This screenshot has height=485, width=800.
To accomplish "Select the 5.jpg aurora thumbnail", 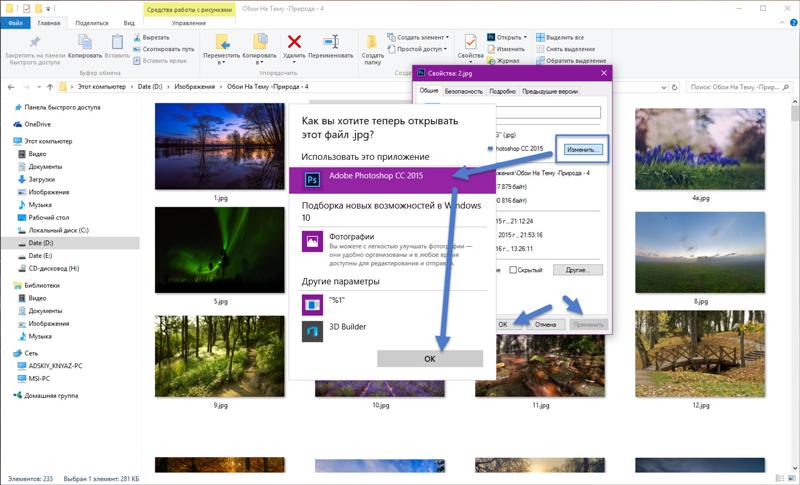I will tap(219, 250).
